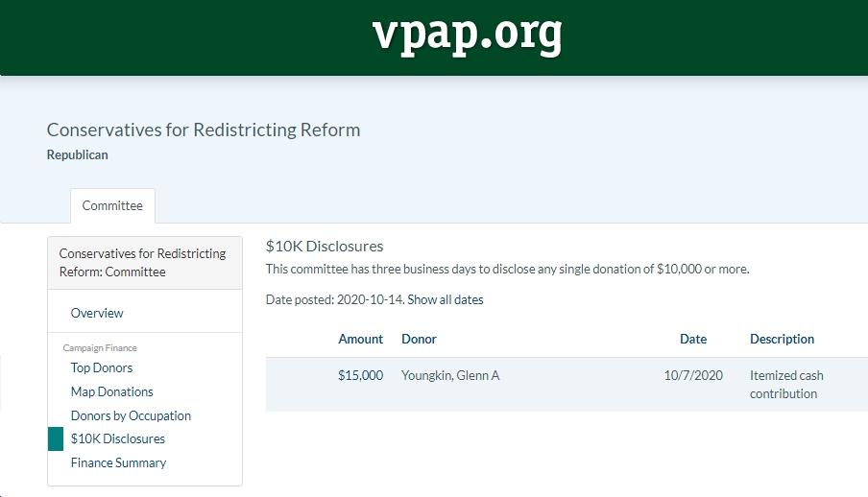Image resolution: width=868 pixels, height=497 pixels.
Task: Sort by the Amount column header
Action: tap(360, 339)
